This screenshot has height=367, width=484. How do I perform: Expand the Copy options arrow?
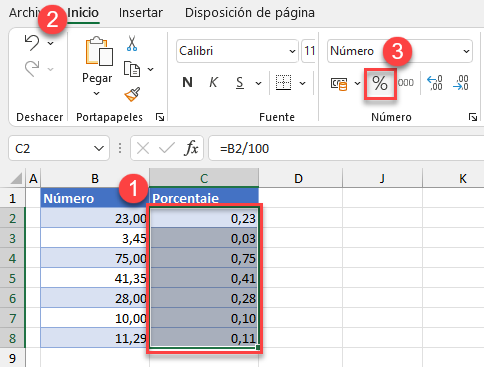[x=151, y=69]
